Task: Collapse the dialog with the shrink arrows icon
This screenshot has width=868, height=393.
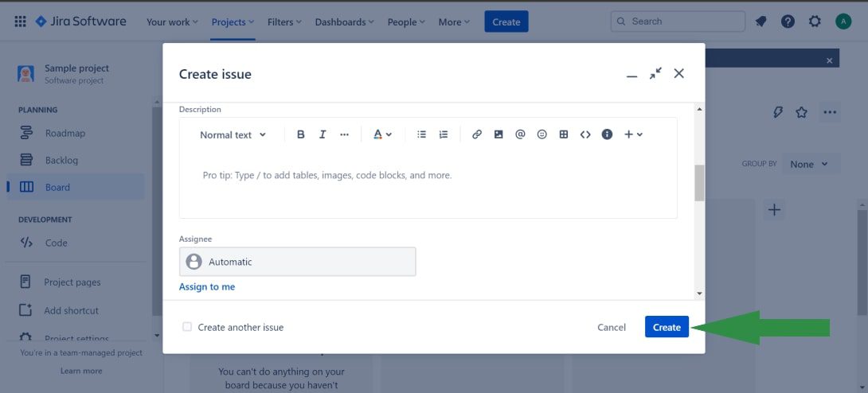Action: coord(655,73)
